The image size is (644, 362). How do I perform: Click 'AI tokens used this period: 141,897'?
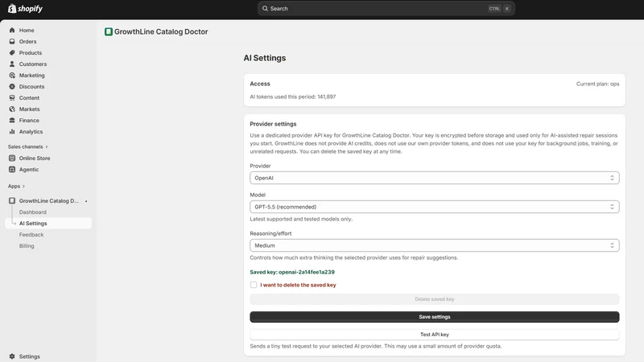pyautogui.click(x=293, y=97)
